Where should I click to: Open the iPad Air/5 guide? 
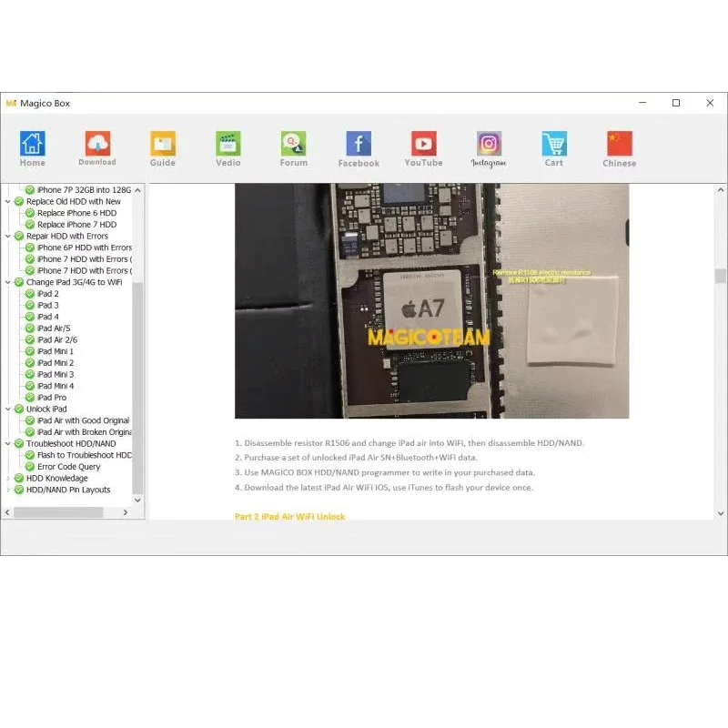[54, 329]
